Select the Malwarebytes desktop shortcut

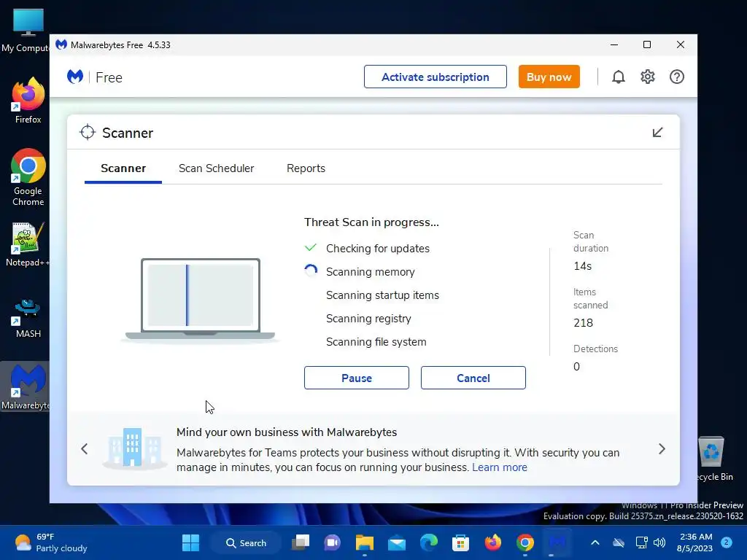[25, 386]
